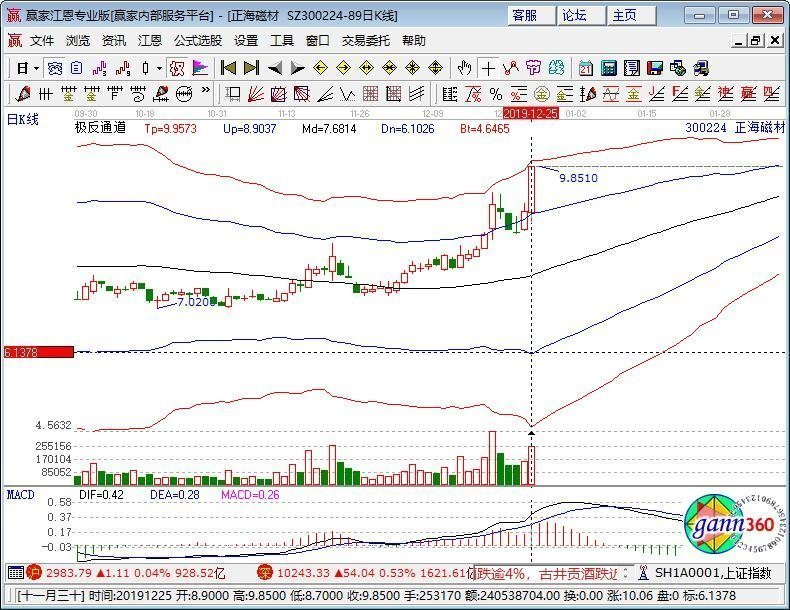Click the 9.8510 price annotation
This screenshot has height=610, width=790.
578,178
